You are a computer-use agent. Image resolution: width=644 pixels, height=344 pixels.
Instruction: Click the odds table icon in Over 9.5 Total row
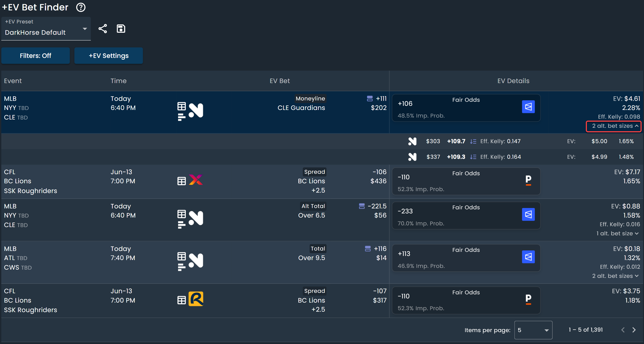pyautogui.click(x=182, y=257)
